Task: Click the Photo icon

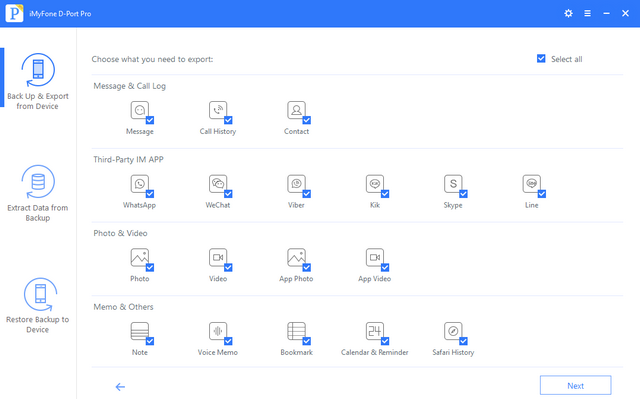Action: pyautogui.click(x=140, y=257)
